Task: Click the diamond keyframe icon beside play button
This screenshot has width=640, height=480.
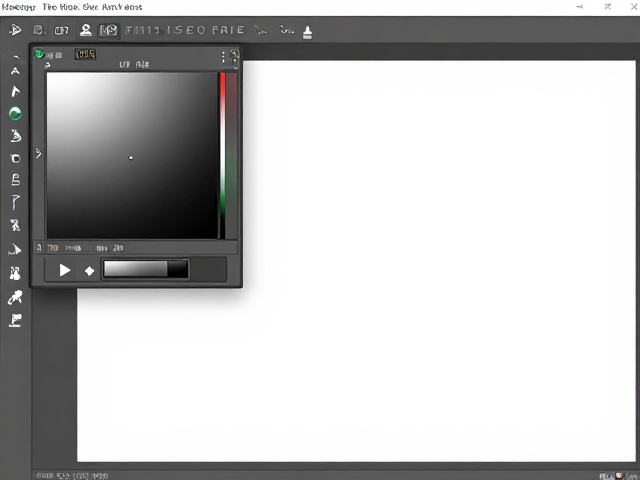Action: (x=89, y=271)
